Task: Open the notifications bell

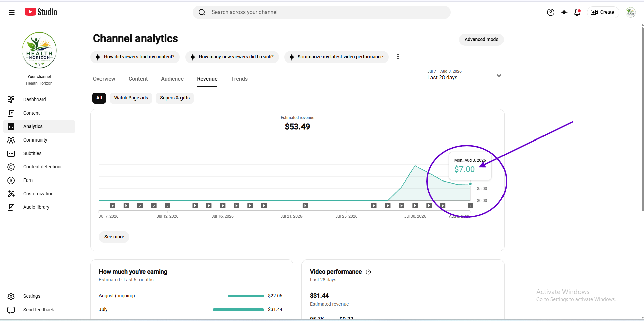Action: pos(577,12)
